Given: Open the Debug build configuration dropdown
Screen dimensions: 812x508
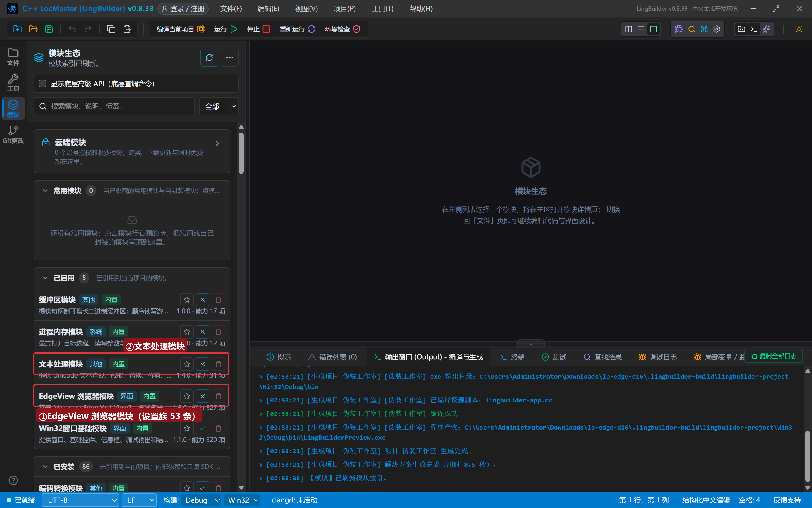Looking at the screenshot, I should pyautogui.click(x=201, y=500).
